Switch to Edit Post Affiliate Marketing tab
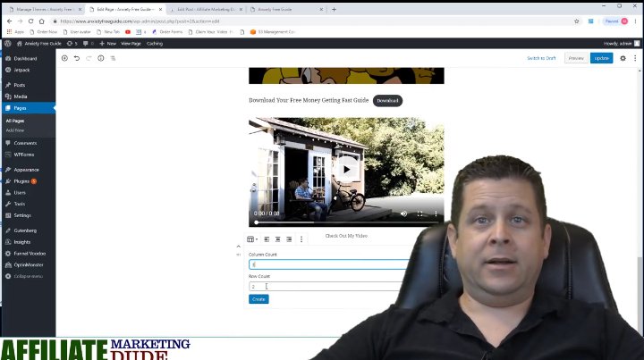 pos(207,9)
